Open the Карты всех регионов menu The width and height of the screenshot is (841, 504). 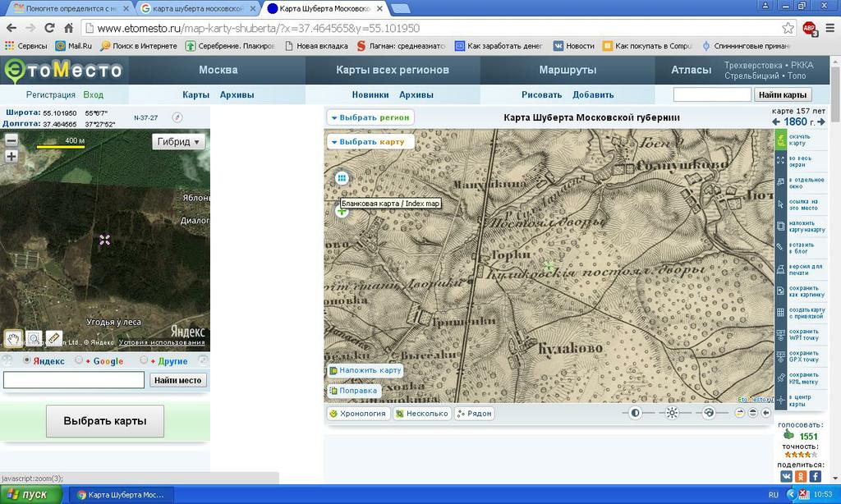point(393,70)
